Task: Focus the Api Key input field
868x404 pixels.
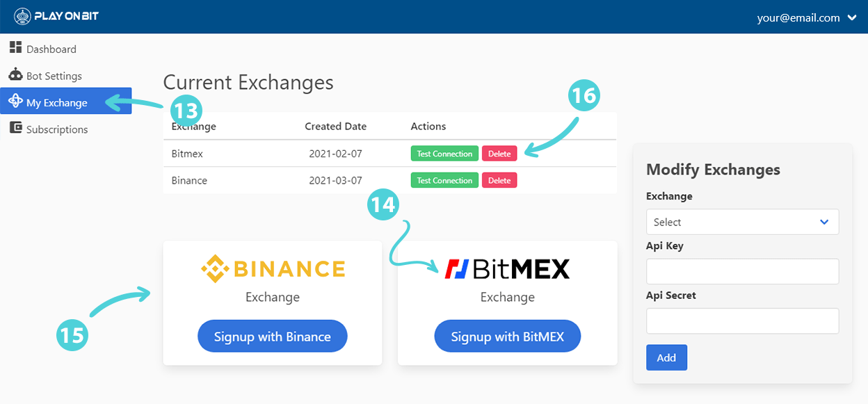Action: (742, 271)
